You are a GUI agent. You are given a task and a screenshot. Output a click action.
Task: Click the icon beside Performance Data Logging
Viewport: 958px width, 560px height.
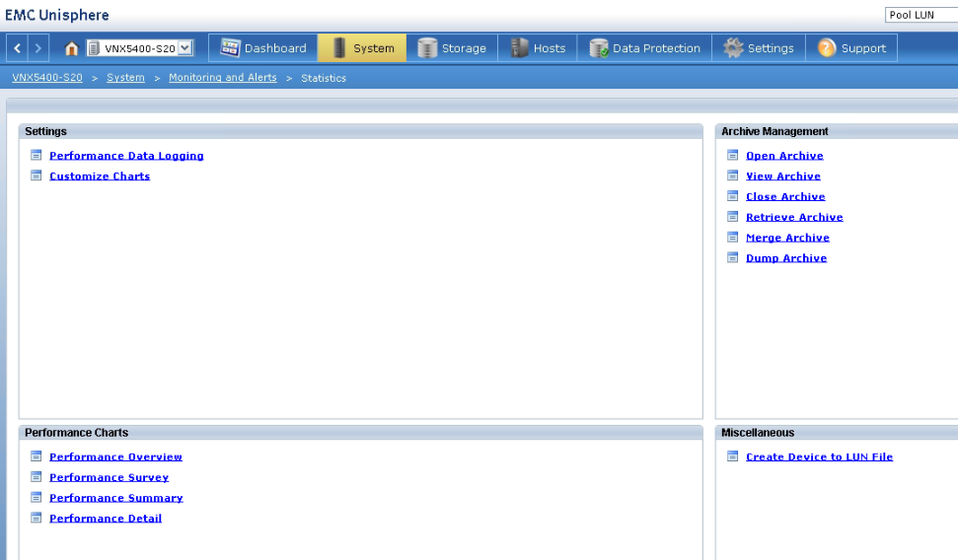(37, 155)
